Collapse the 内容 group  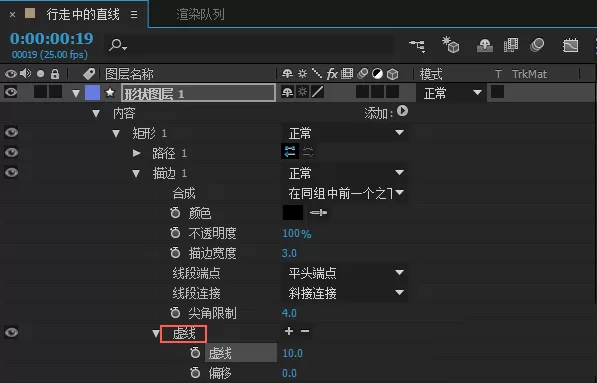(96, 113)
